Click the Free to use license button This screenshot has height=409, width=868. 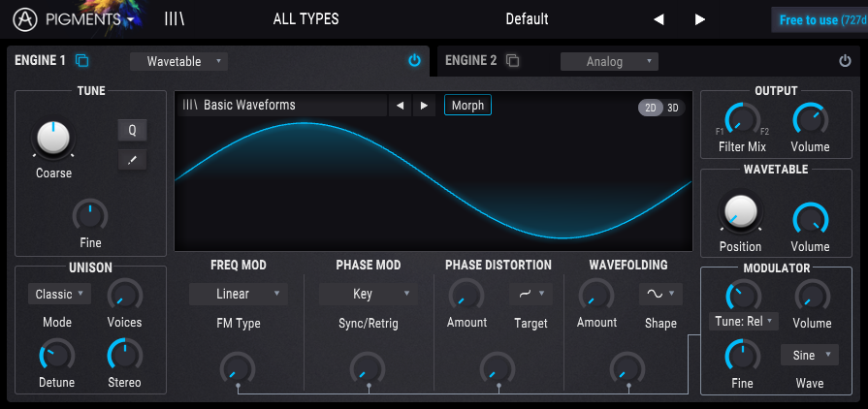(820, 20)
